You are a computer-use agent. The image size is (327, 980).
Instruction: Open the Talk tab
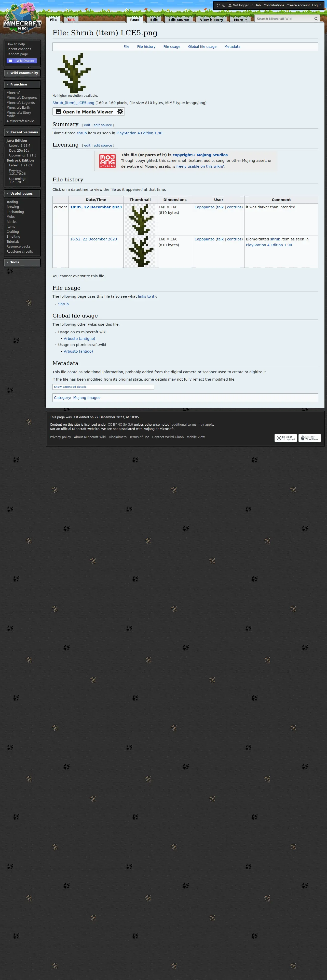click(x=71, y=20)
